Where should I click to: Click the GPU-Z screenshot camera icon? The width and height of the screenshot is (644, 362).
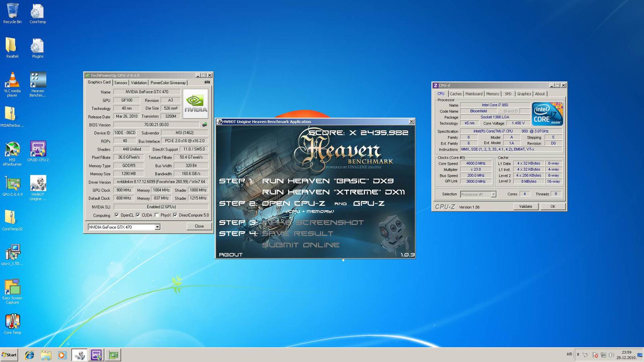pos(207,82)
